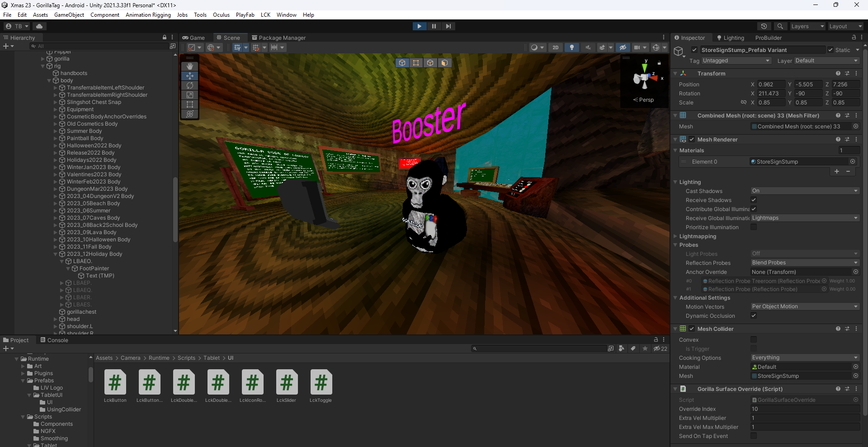Open the Tag dropdown showing Untagged

coord(736,61)
